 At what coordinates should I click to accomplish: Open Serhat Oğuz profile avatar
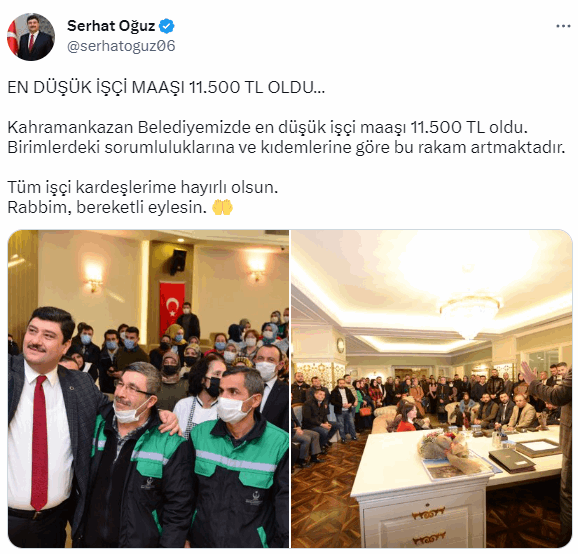pos(31,36)
